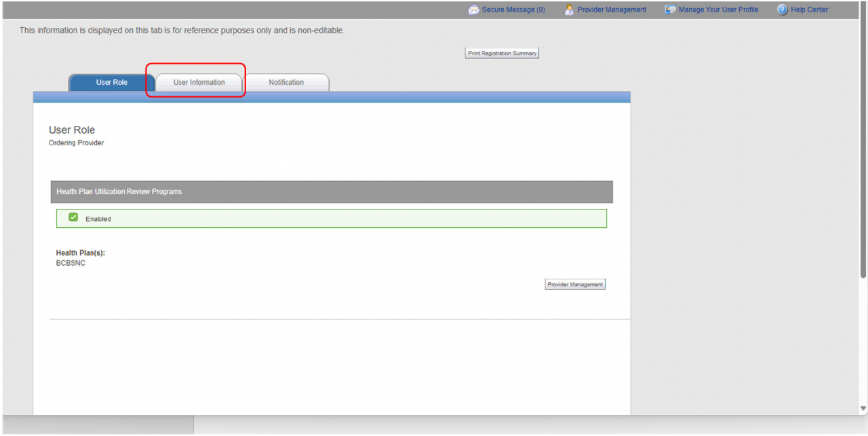The image size is (868, 436).
Task: Open the Provider Management link in header
Action: coord(612,10)
